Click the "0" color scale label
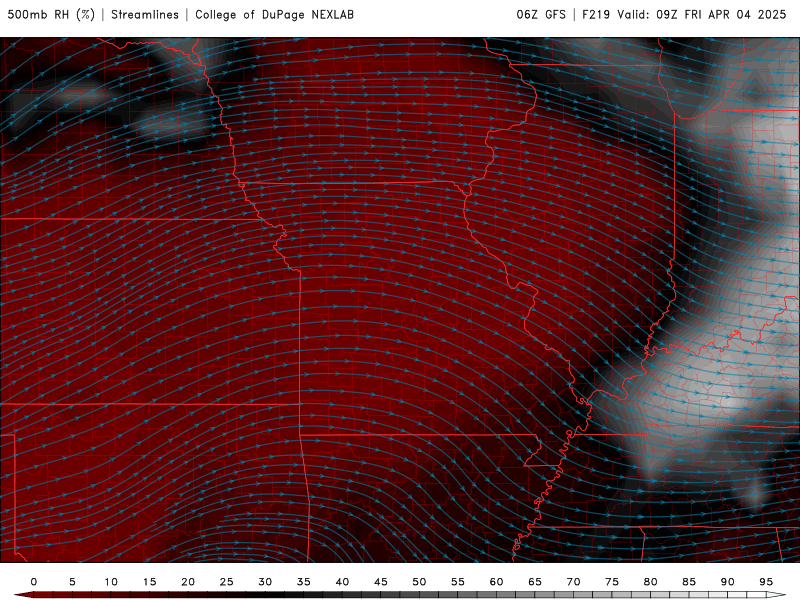This screenshot has width=800, height=600. 34,582
